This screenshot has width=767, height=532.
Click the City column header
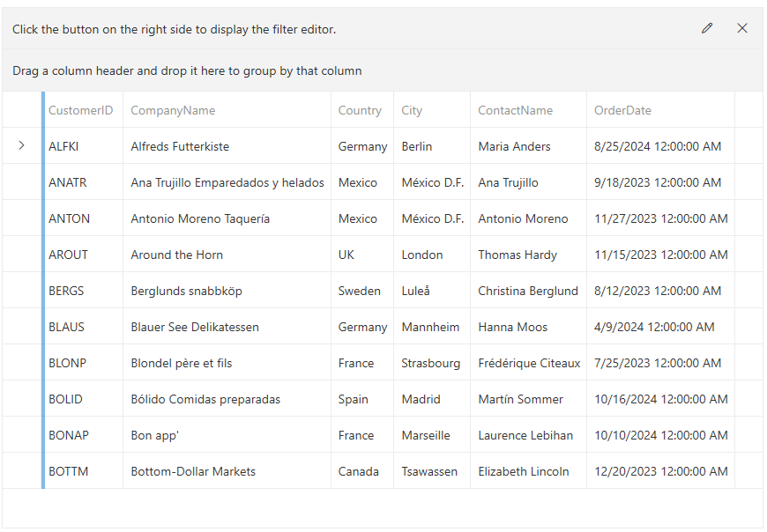pyautogui.click(x=412, y=110)
